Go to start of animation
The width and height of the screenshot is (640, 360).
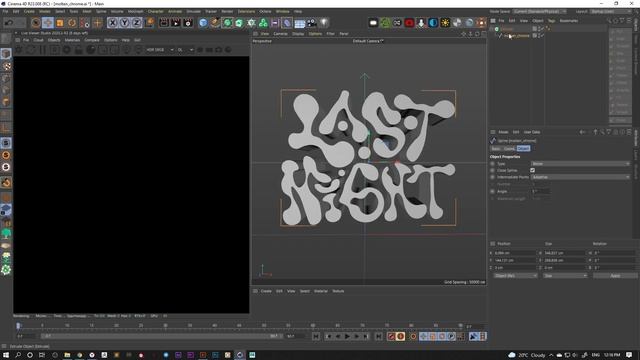point(316,336)
